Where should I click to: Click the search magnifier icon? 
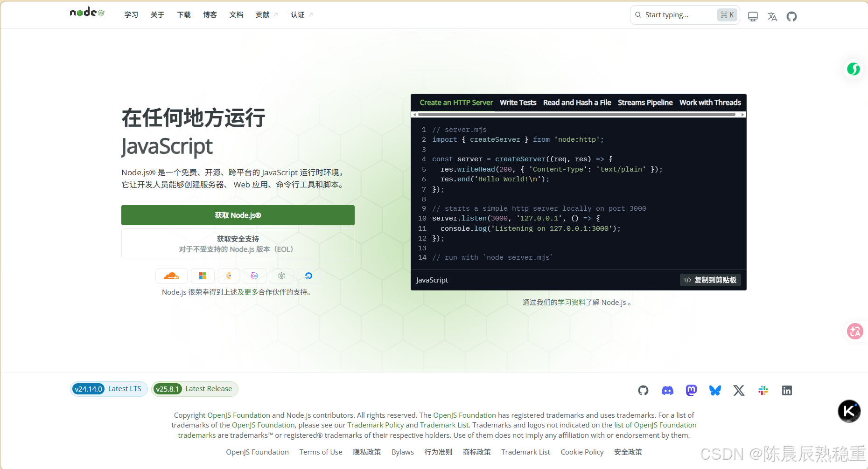pyautogui.click(x=638, y=15)
